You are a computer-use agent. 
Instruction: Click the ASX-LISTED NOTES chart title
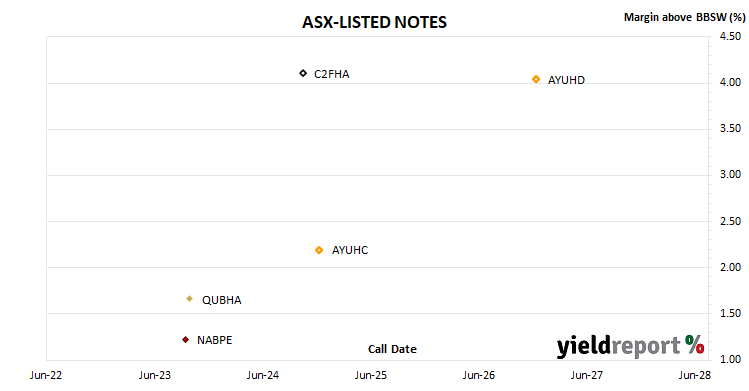click(374, 22)
